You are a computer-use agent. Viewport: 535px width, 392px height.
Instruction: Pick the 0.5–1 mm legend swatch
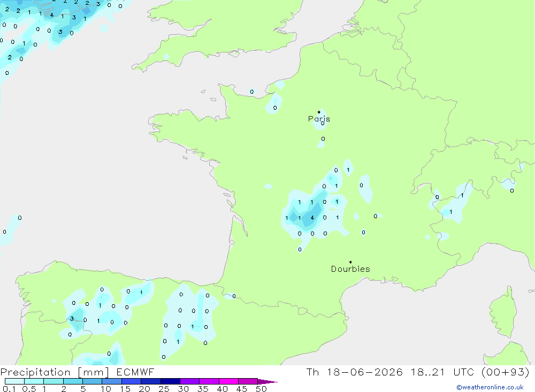point(34,381)
